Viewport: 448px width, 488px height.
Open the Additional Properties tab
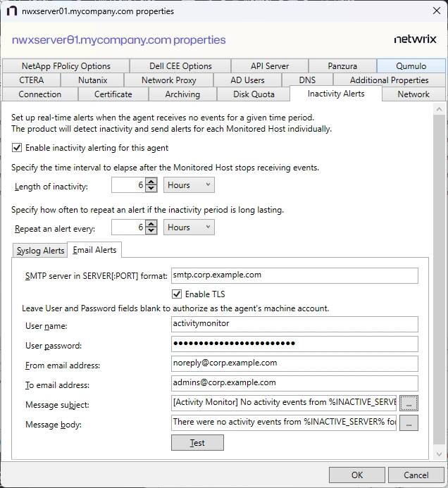click(x=389, y=80)
